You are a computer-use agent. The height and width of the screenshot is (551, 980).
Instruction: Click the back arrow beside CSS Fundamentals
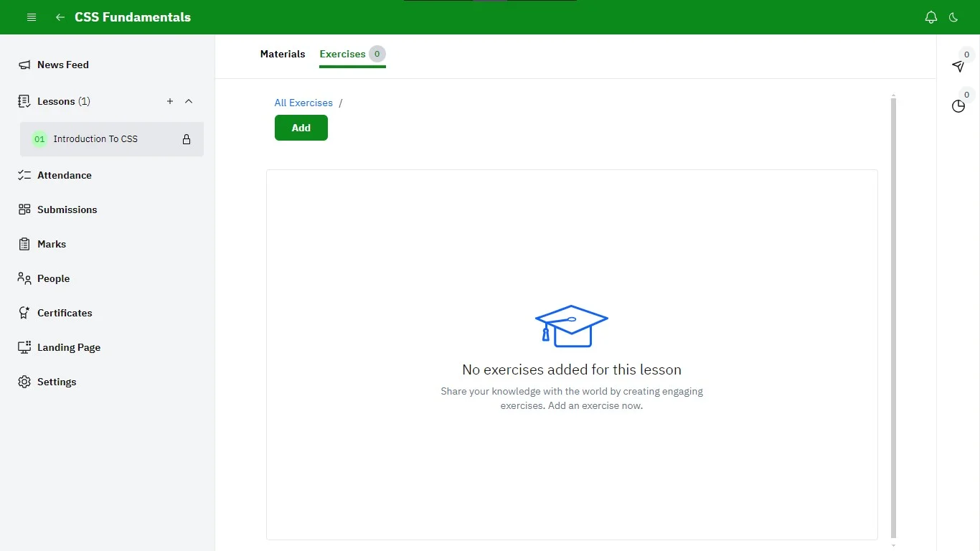60,17
